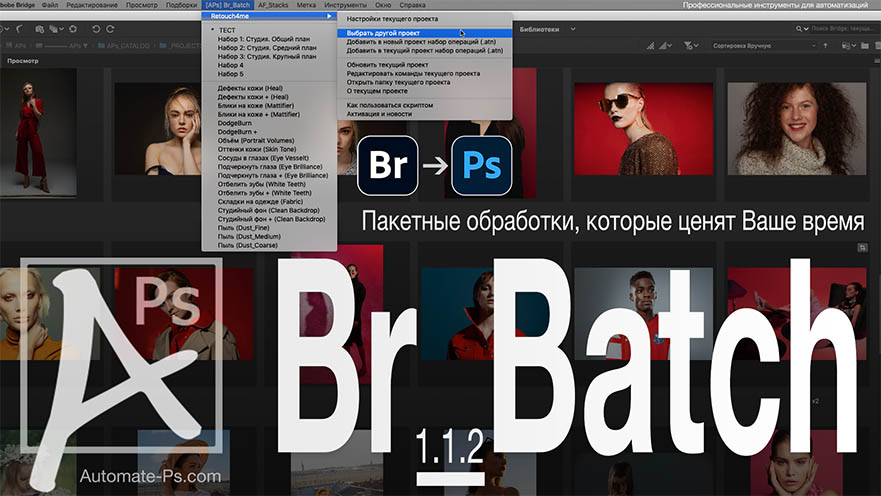This screenshot has width=881, height=496.
Task: Click the Photoshop Ps logo icon
Action: click(481, 166)
